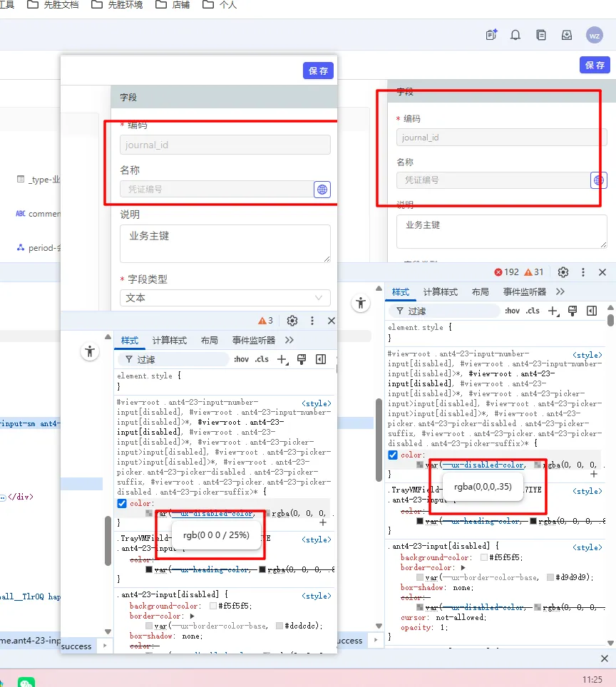Open WeChat from the taskbar

point(26,682)
